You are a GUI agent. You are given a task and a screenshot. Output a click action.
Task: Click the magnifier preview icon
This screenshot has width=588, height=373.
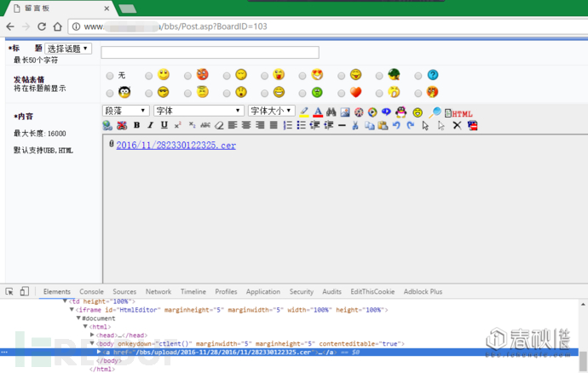(x=435, y=112)
